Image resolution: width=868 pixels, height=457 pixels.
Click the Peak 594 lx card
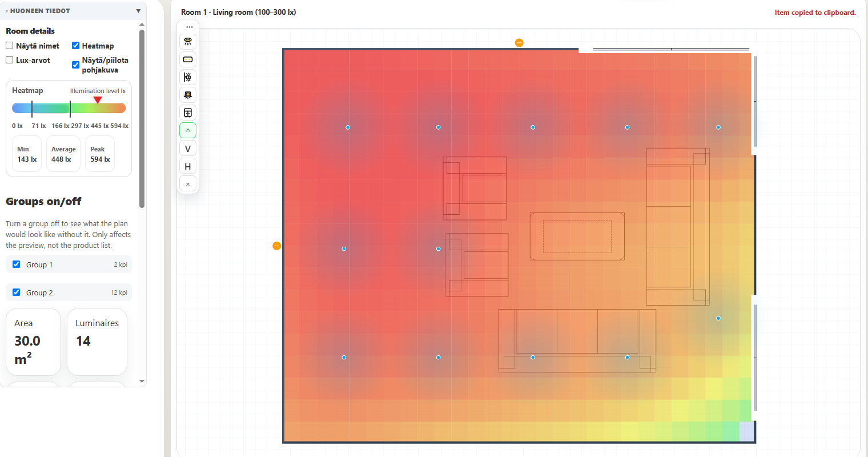100,154
